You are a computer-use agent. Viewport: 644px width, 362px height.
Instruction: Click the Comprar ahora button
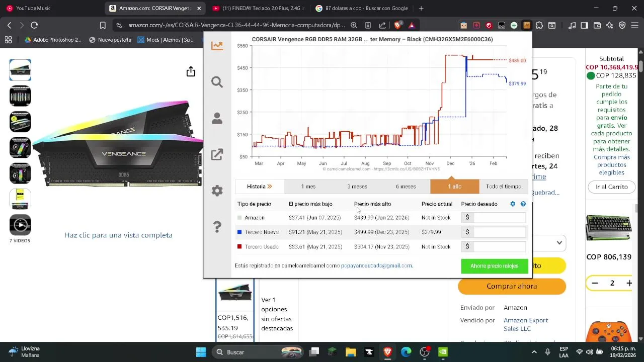(512, 286)
